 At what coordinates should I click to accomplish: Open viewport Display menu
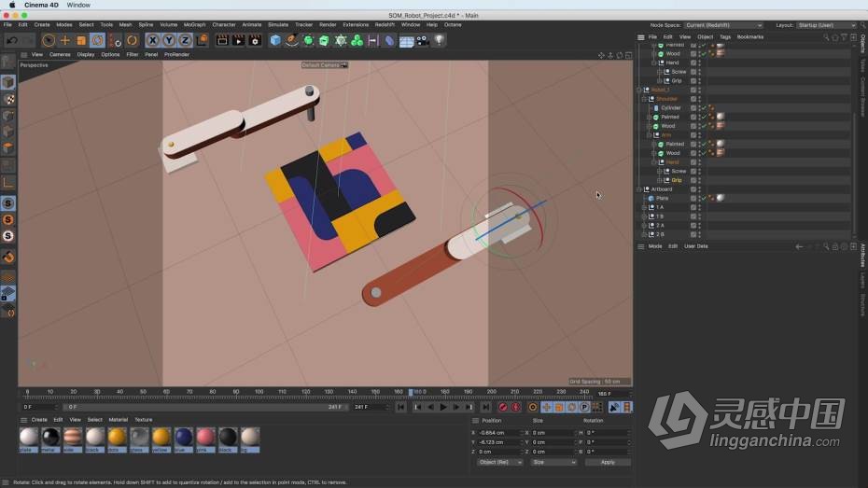[x=86, y=55]
